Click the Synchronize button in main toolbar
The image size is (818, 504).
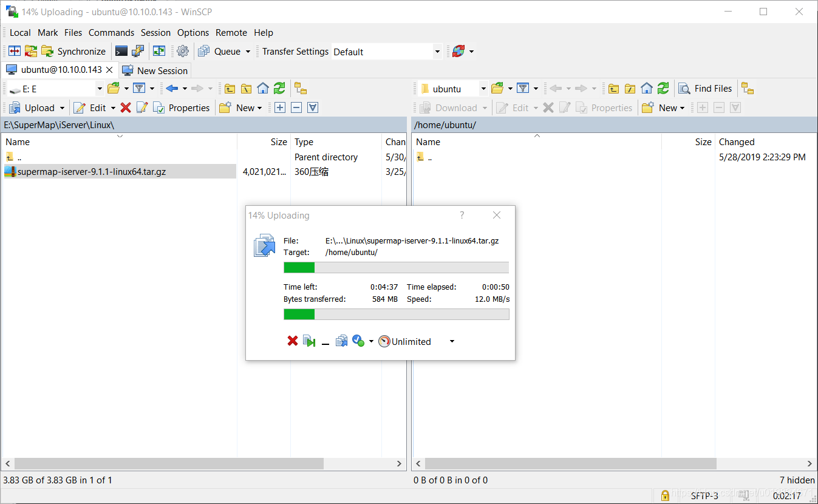73,52
